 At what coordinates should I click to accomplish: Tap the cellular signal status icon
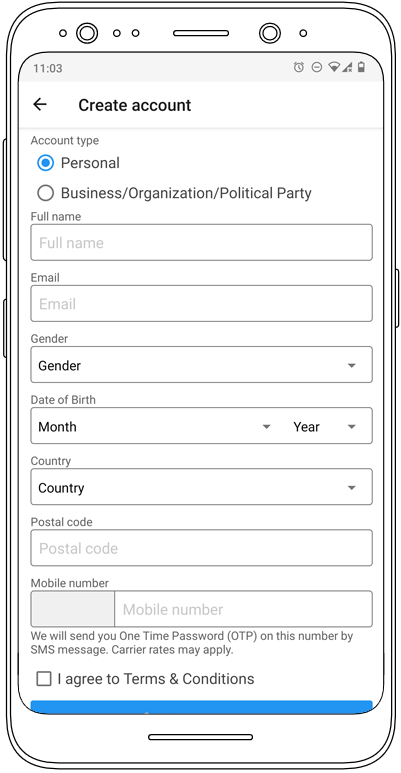(x=347, y=67)
